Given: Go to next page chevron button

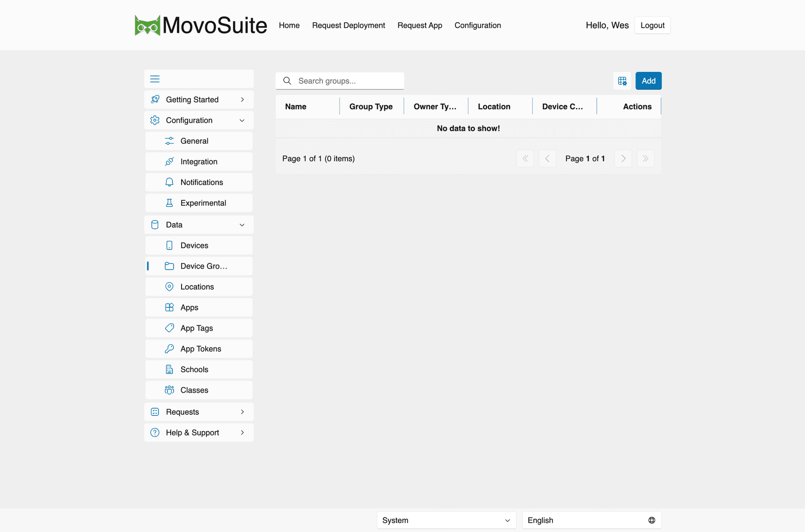Looking at the screenshot, I should coord(623,158).
